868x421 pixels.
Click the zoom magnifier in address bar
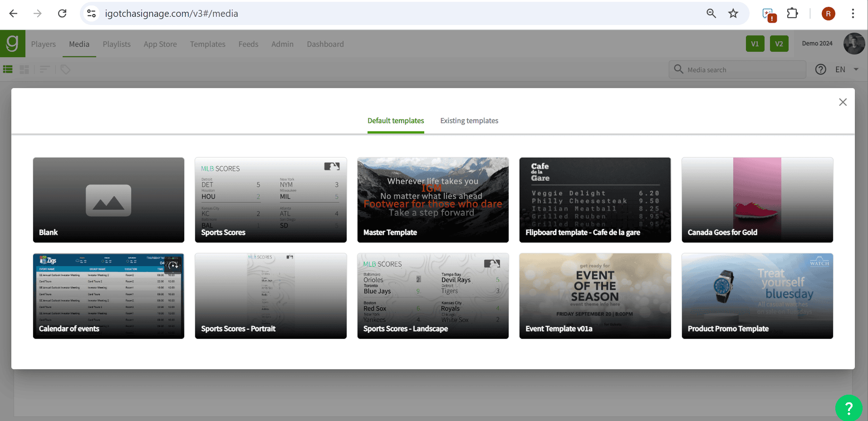711,14
